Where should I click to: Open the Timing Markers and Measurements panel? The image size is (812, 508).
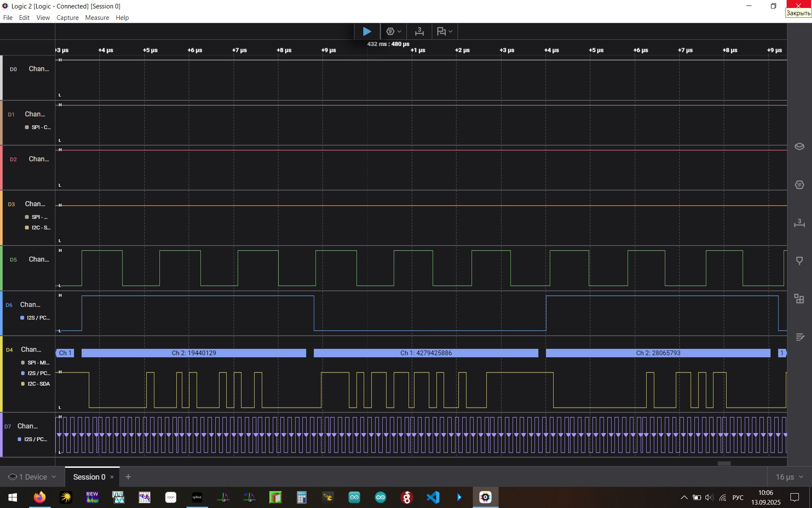[799, 223]
